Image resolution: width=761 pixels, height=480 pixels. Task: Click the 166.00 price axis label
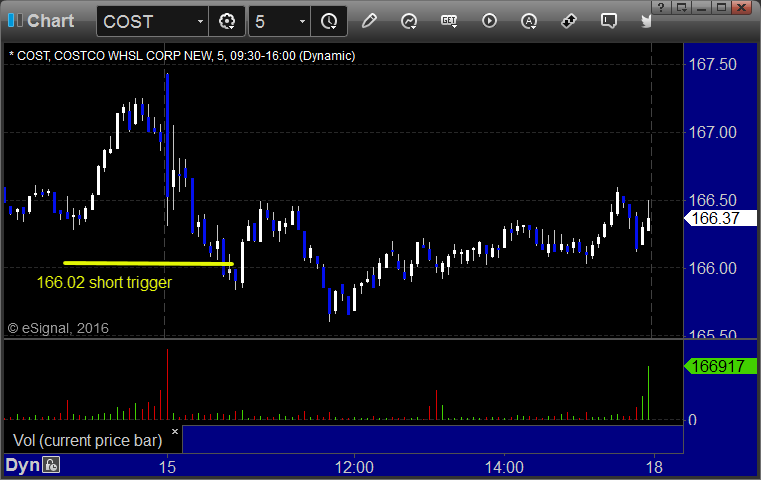[x=712, y=268]
